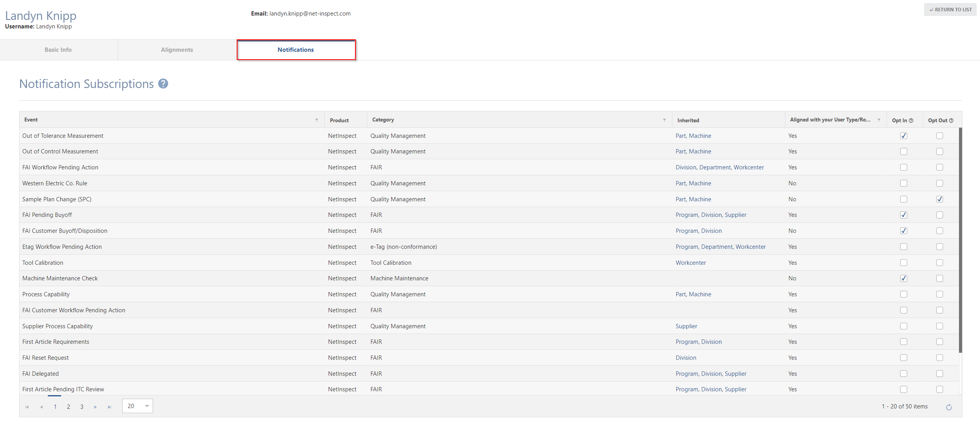
Task: Go to page 2 of results
Action: [x=69, y=407]
